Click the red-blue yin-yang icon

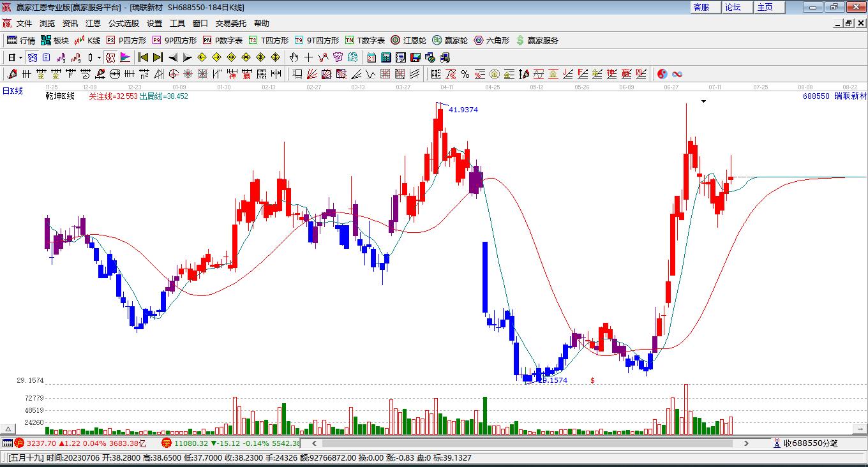pos(662,74)
